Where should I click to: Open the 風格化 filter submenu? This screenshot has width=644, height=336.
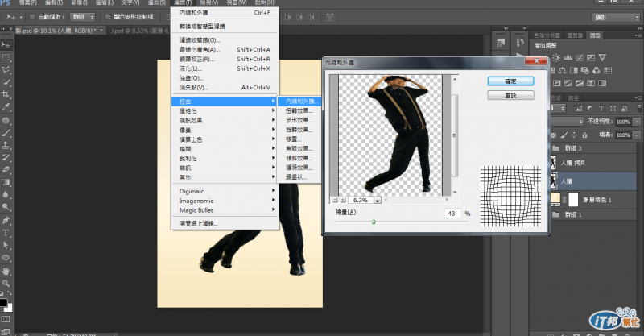225,111
